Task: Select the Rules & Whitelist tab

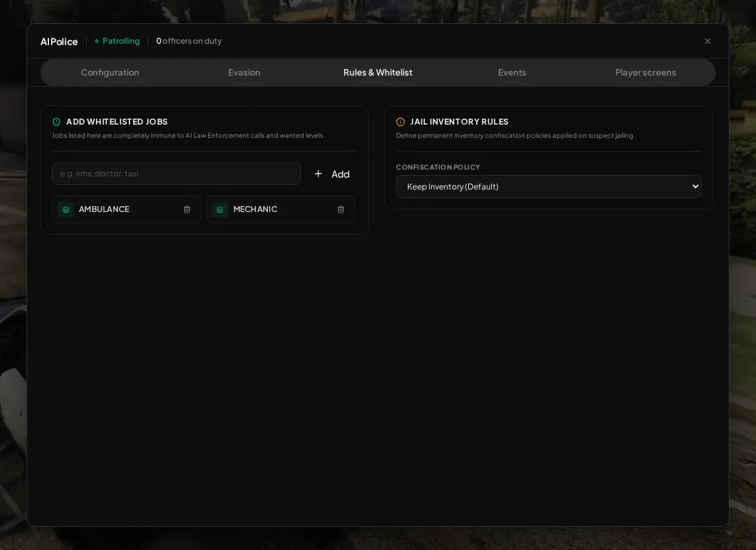Action: point(378,73)
